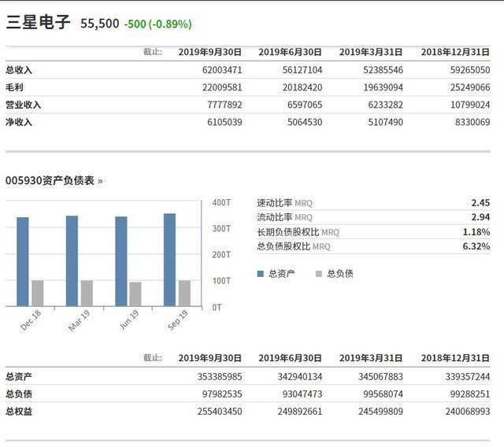Select net income value 6105039
504x447 pixels.
224,122
